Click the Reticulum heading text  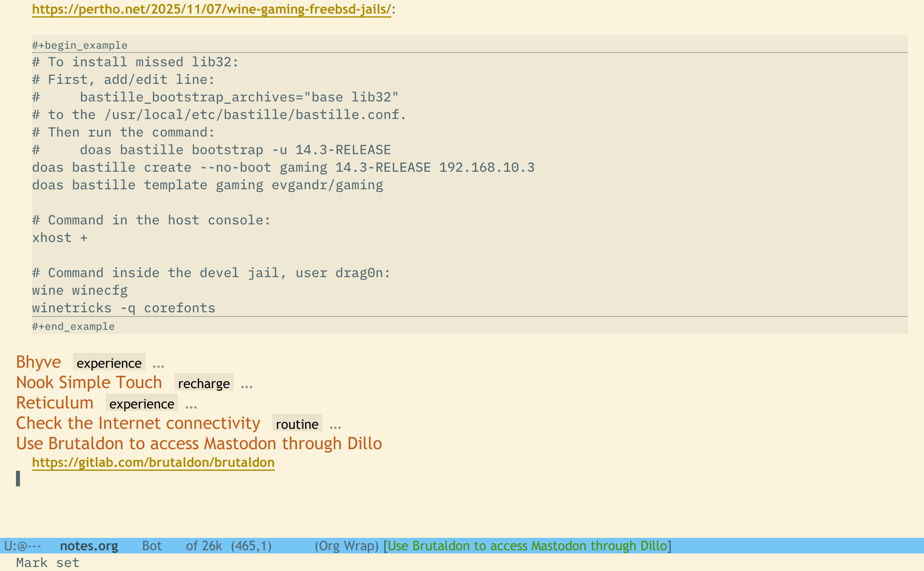pos(55,403)
